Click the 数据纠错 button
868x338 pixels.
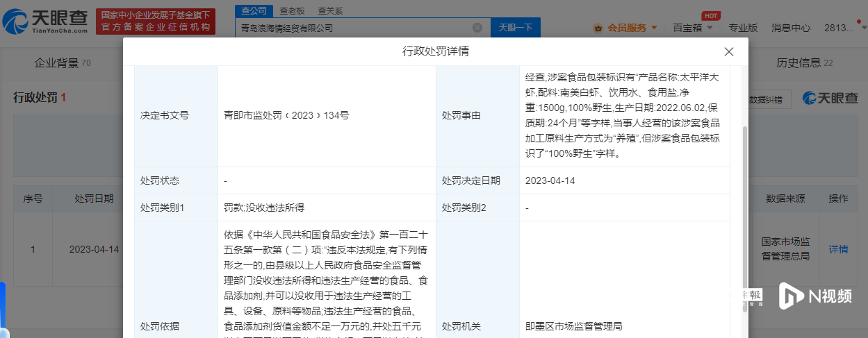point(769,99)
